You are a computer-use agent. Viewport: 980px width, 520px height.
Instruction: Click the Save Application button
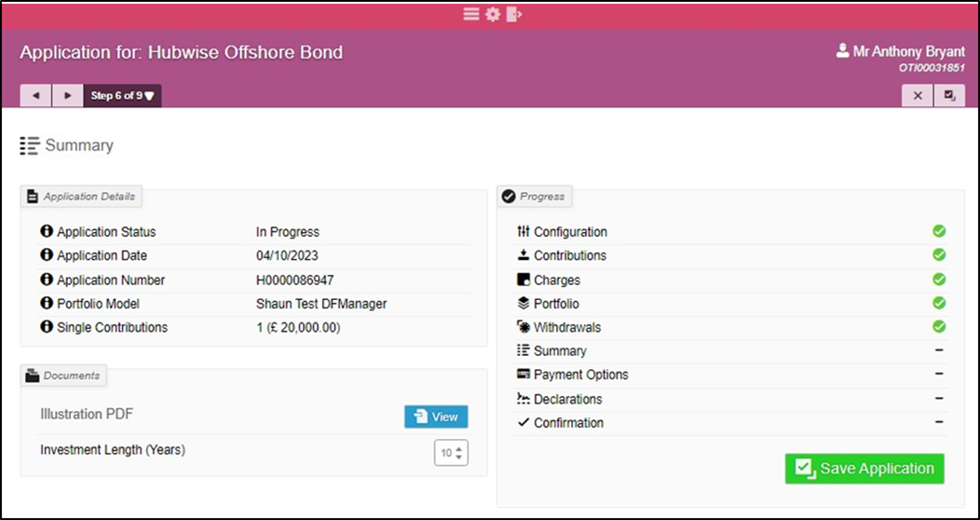click(864, 469)
